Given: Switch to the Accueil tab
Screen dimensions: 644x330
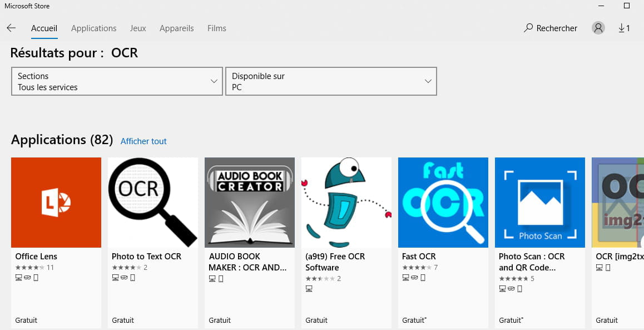Looking at the screenshot, I should click(x=44, y=28).
